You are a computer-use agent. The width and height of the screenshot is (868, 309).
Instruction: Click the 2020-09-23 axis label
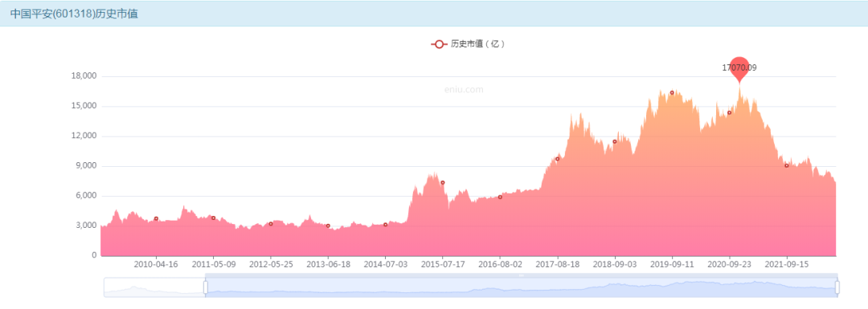[730, 265]
